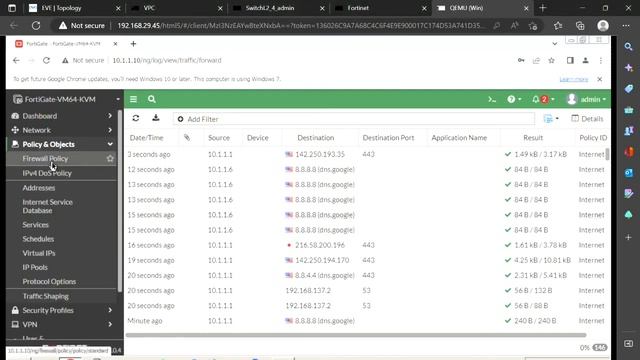The image size is (640, 360).
Task: Switch to the Switchl2_4_admin tab
Action: [278, 8]
